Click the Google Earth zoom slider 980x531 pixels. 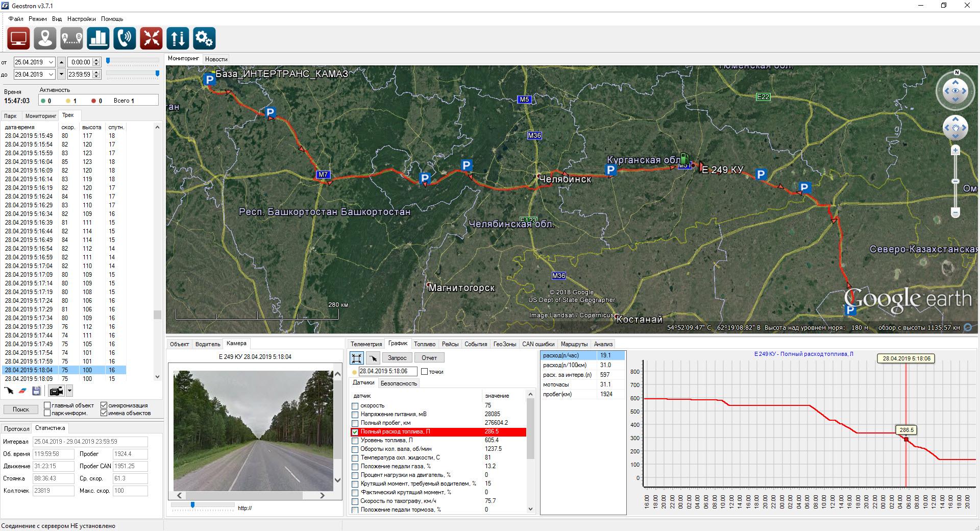pos(955,181)
